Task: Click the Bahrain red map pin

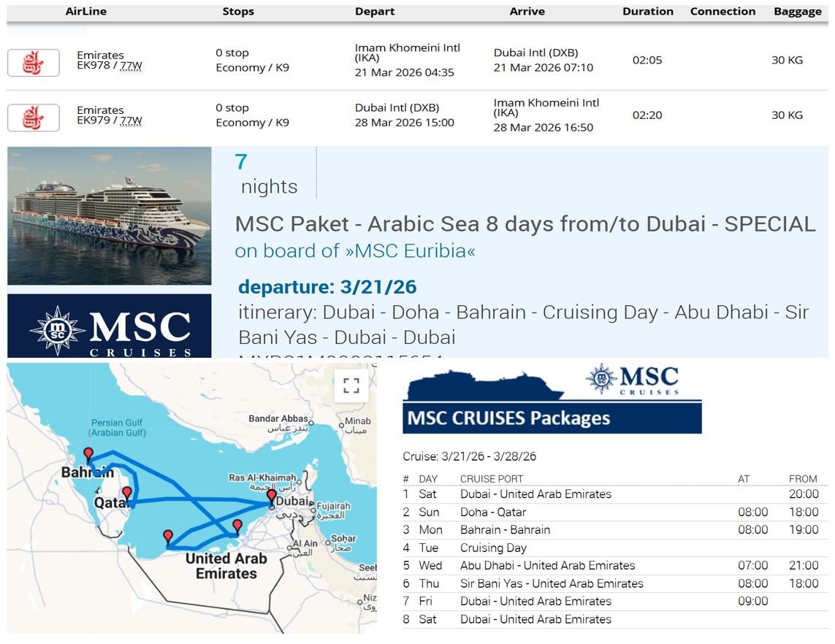Action: coord(88,455)
